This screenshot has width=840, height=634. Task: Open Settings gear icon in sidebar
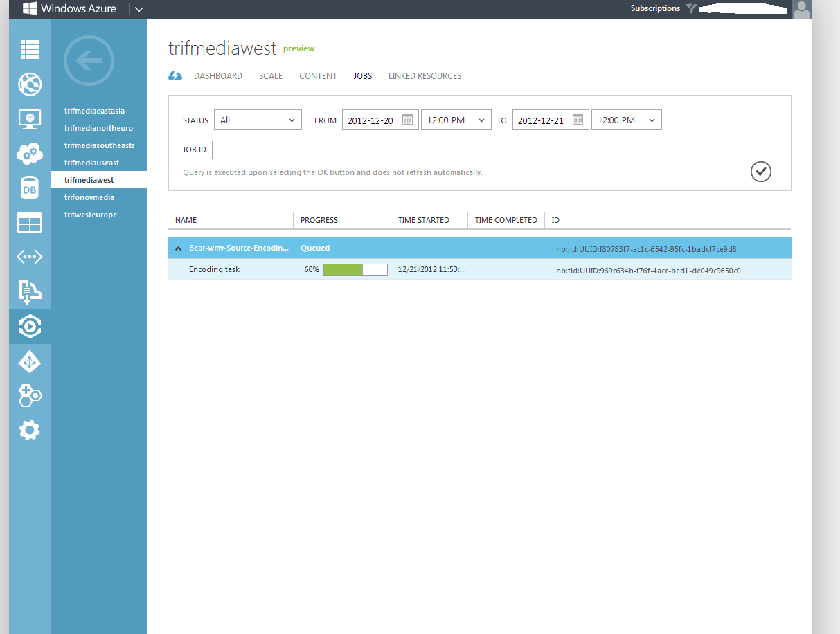coord(30,431)
